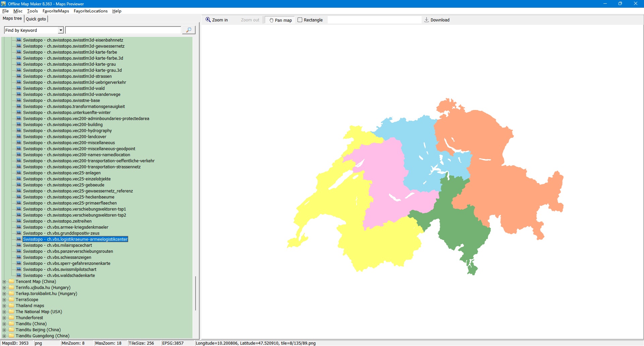Viewport: 644px width, 346px height.
Task: Select the swisstlm3d-wanderwege map layer
Action: pos(71,95)
